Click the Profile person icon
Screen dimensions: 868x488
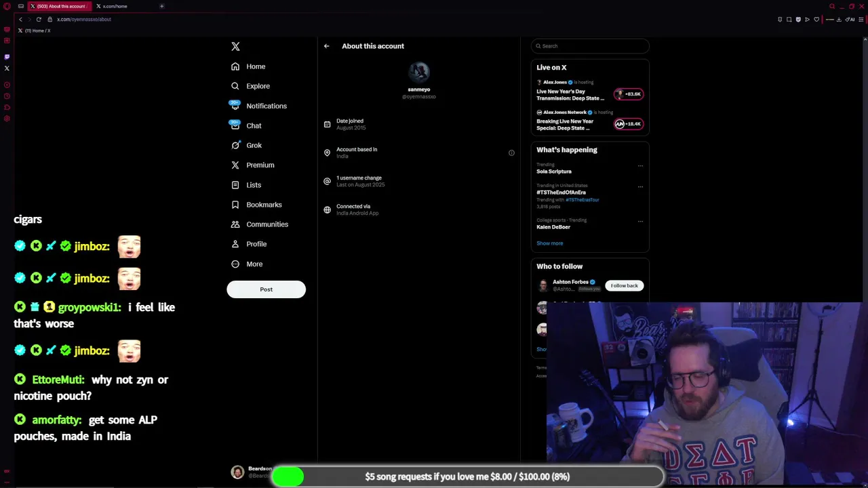(235, 244)
